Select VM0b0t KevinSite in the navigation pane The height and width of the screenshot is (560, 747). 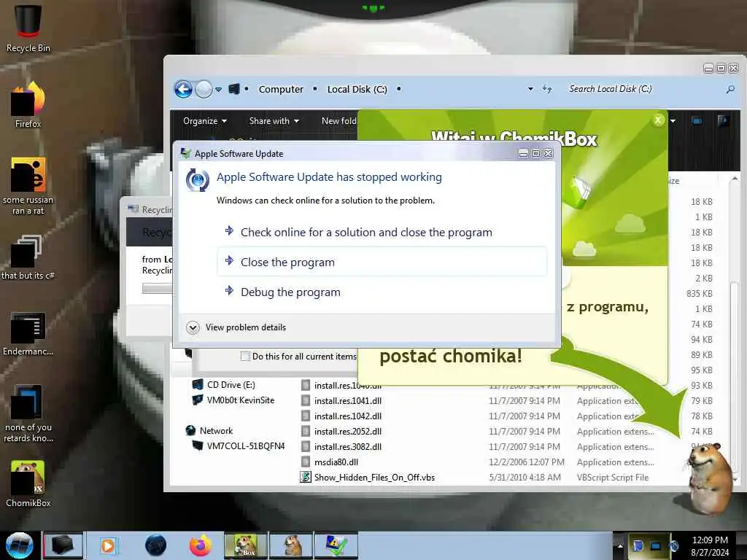[x=233, y=400]
